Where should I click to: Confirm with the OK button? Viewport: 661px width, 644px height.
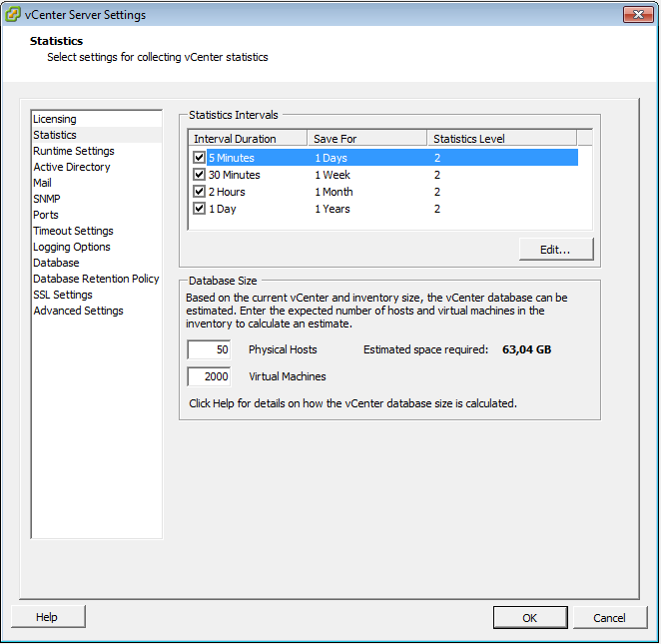tap(530, 618)
